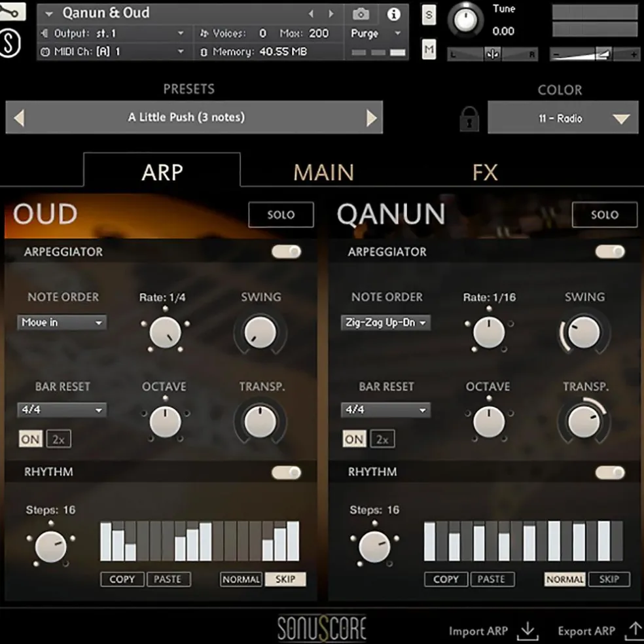Click the Export ARP upload icon
The image size is (644, 644).
tap(635, 631)
